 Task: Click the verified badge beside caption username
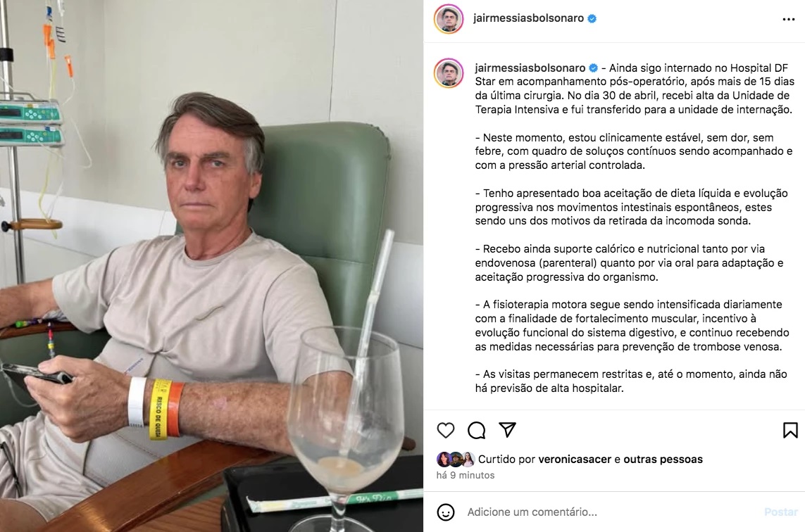(594, 68)
